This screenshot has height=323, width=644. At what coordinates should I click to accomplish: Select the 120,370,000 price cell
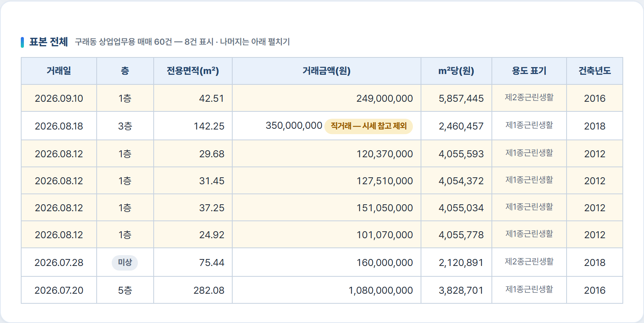(327, 154)
